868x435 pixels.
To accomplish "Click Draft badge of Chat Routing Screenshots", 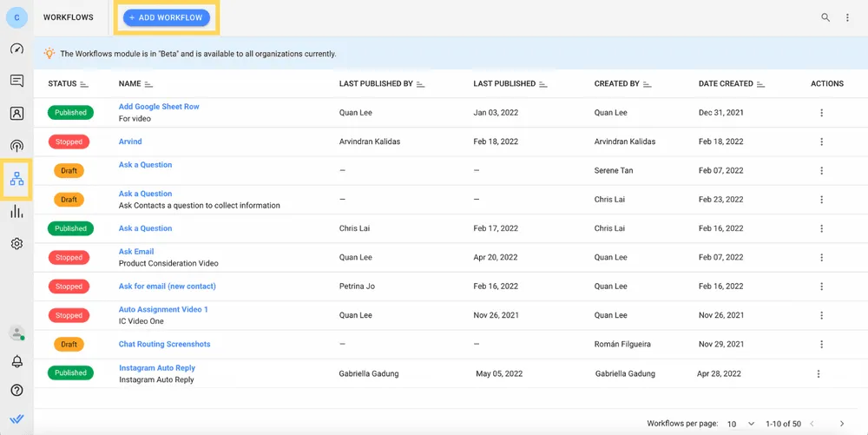I will (x=69, y=344).
